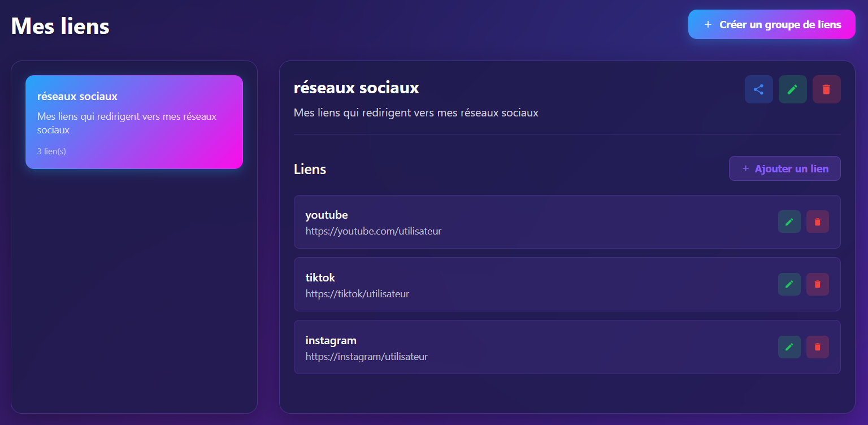Edit the réseaux sociaux group details

(x=792, y=89)
